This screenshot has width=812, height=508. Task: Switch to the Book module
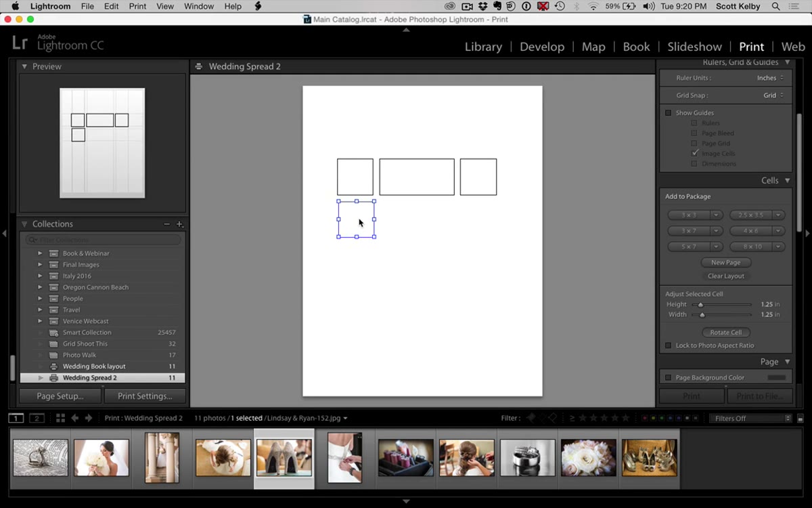636,47
